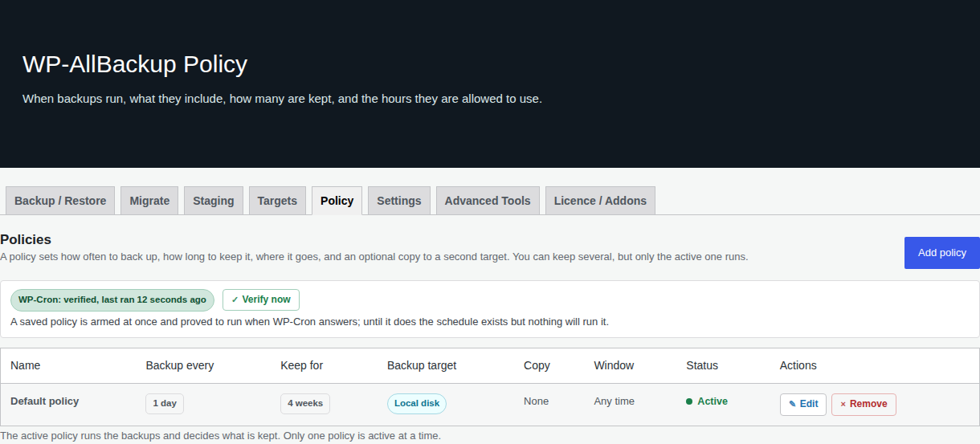Click the Verify now button
This screenshot has width=980, height=444.
tap(261, 299)
